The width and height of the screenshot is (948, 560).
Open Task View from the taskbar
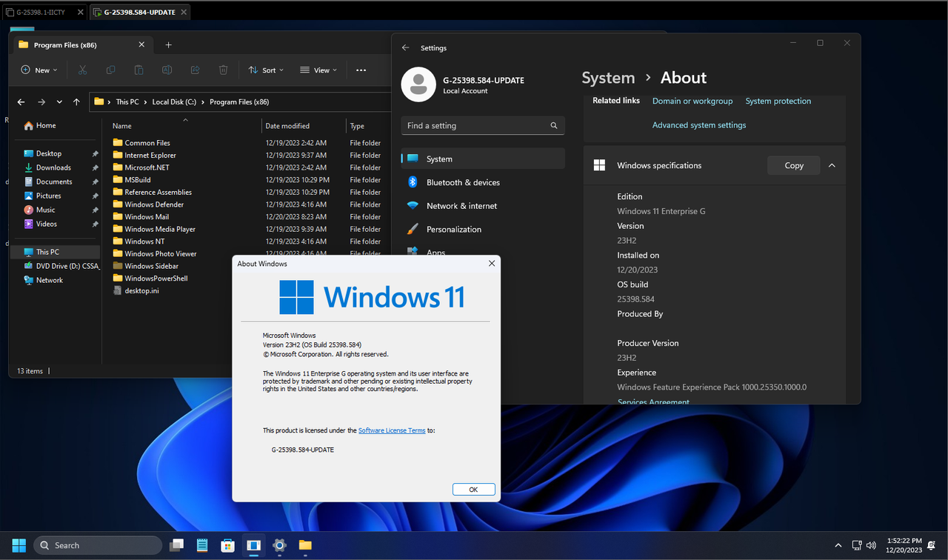(x=176, y=545)
